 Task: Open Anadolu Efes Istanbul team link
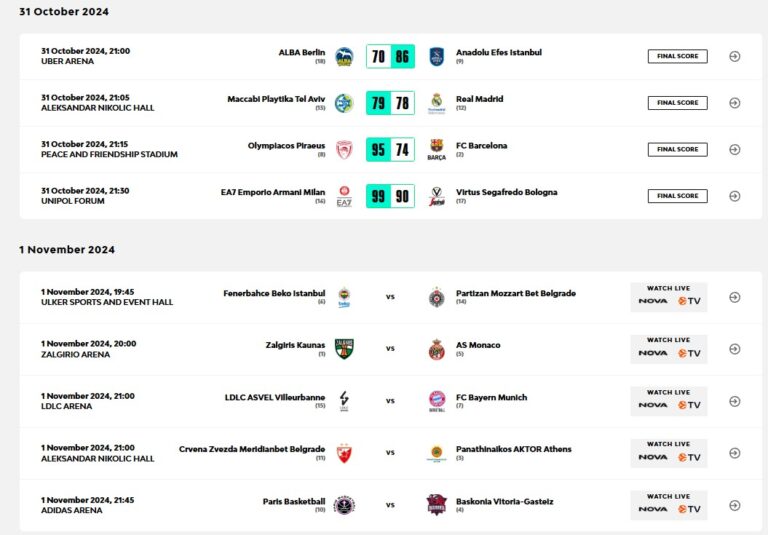tap(498, 53)
